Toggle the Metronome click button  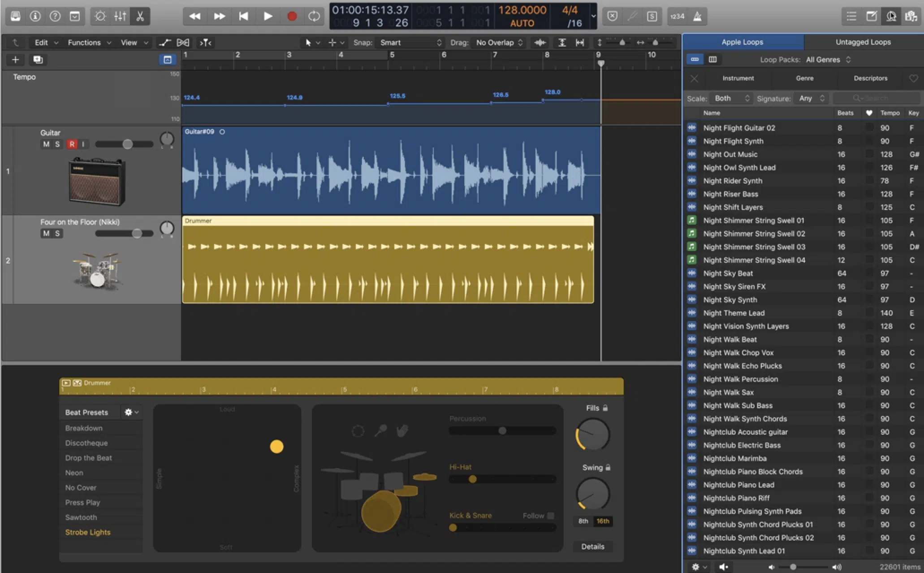(697, 17)
